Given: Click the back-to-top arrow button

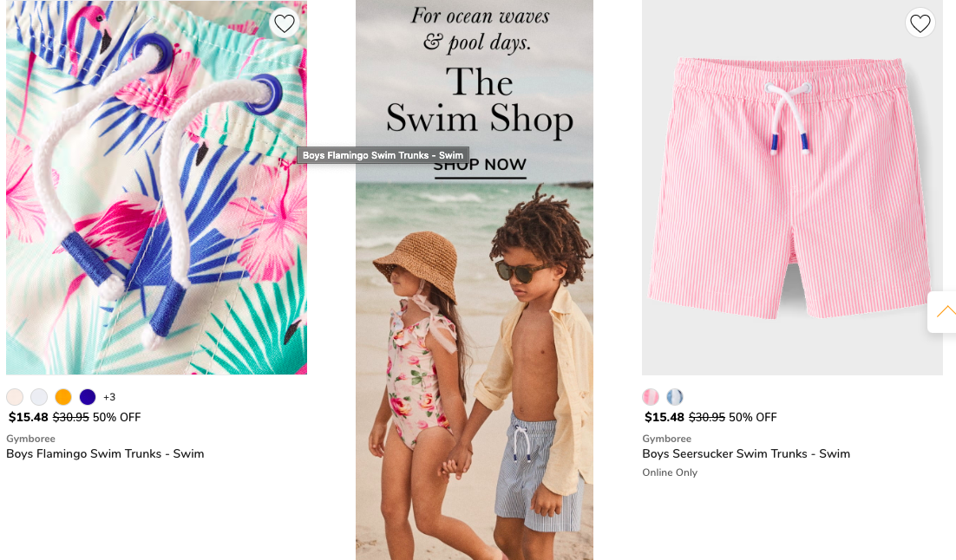Looking at the screenshot, I should tap(943, 312).
